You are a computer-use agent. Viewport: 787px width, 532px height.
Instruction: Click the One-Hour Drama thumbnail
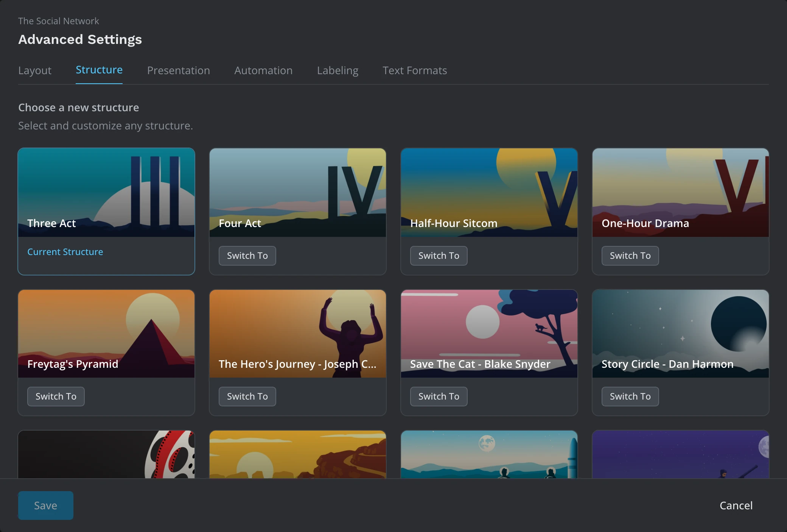pos(681,193)
